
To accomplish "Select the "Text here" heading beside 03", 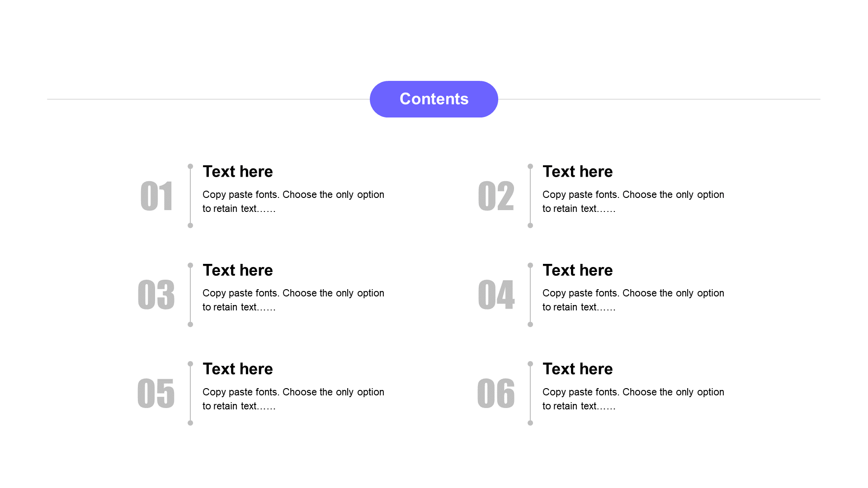I will pos(238,270).
